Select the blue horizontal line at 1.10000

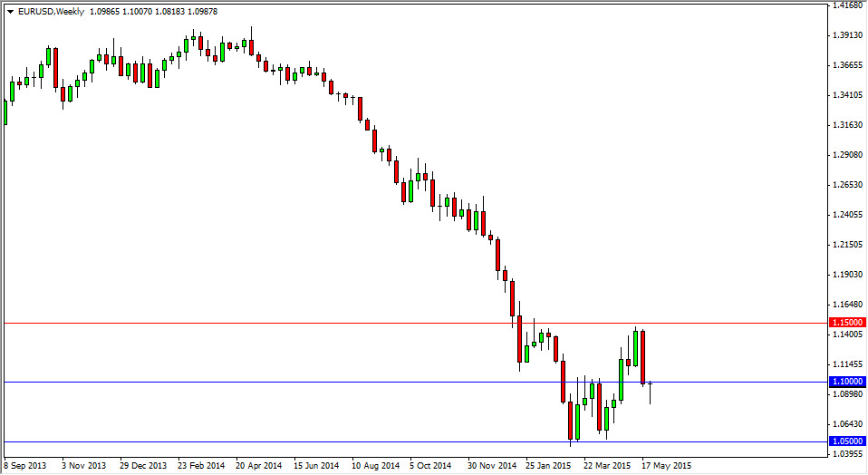click(x=415, y=382)
